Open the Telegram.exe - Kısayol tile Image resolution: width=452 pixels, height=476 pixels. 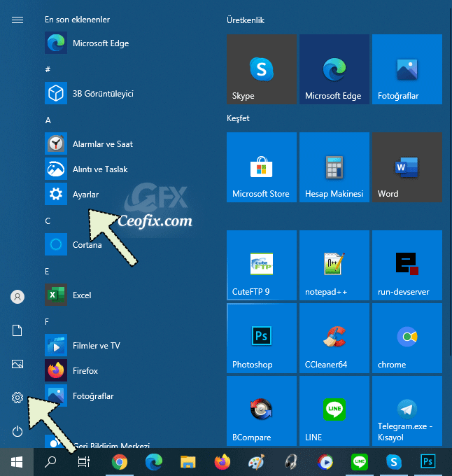click(407, 411)
